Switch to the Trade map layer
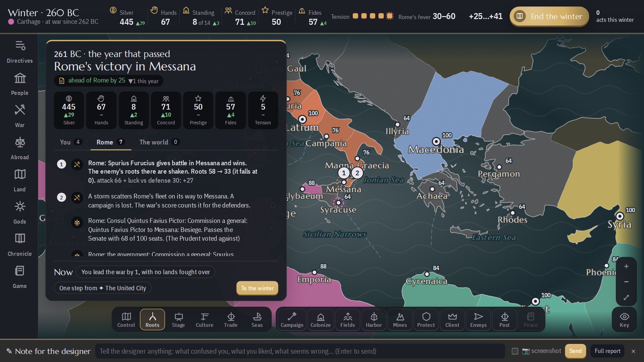Viewport: 644px width, 362px height. coord(231,319)
